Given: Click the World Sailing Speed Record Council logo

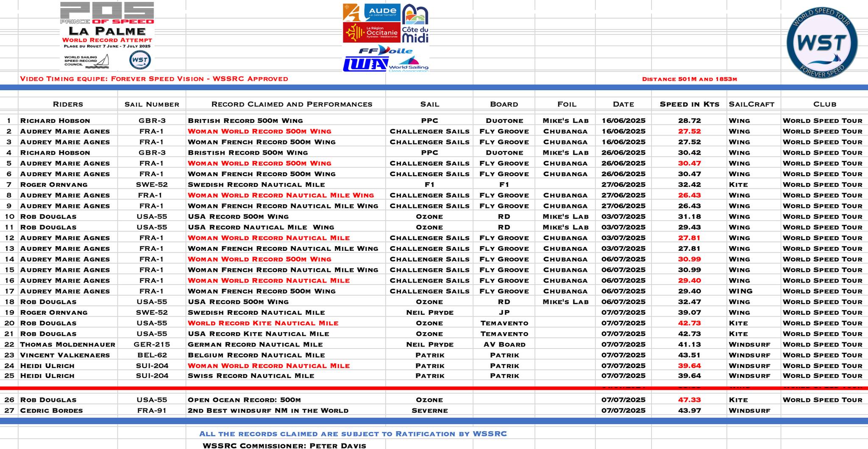Looking at the screenshot, I should (86, 61).
